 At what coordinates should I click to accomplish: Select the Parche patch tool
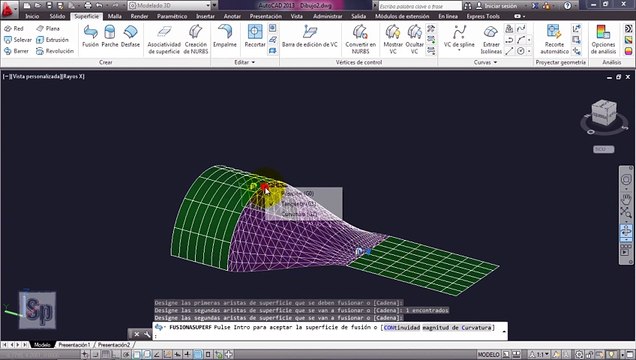(110, 36)
